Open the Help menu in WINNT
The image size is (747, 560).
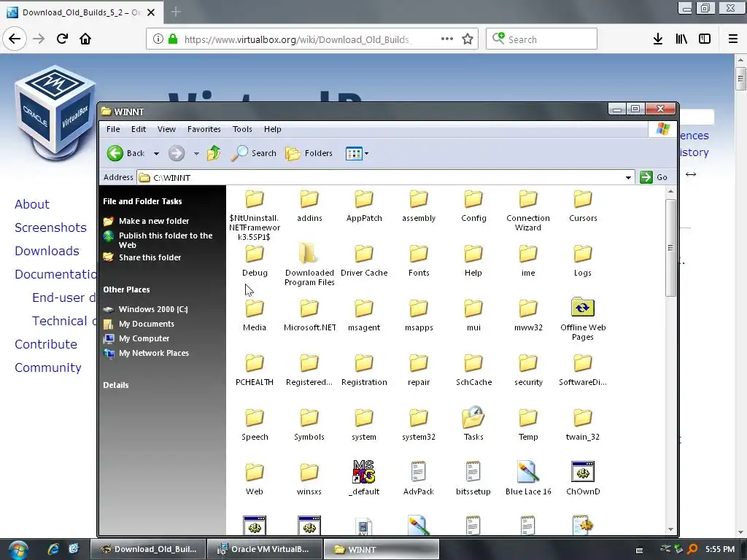click(273, 129)
